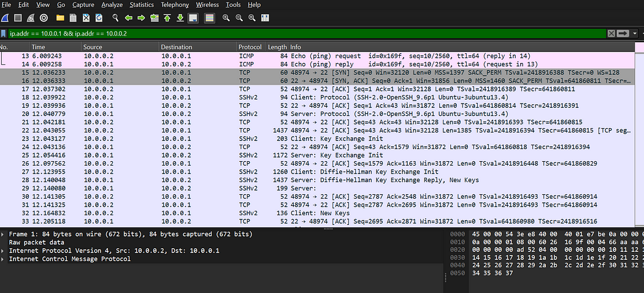Screen dimensions: 644x293
Task: Expand Internet Control Message Protocol tree
Action: coord(3,259)
